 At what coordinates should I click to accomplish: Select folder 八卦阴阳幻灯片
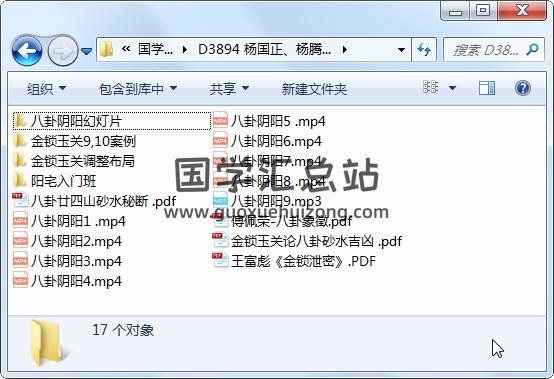tap(112, 121)
